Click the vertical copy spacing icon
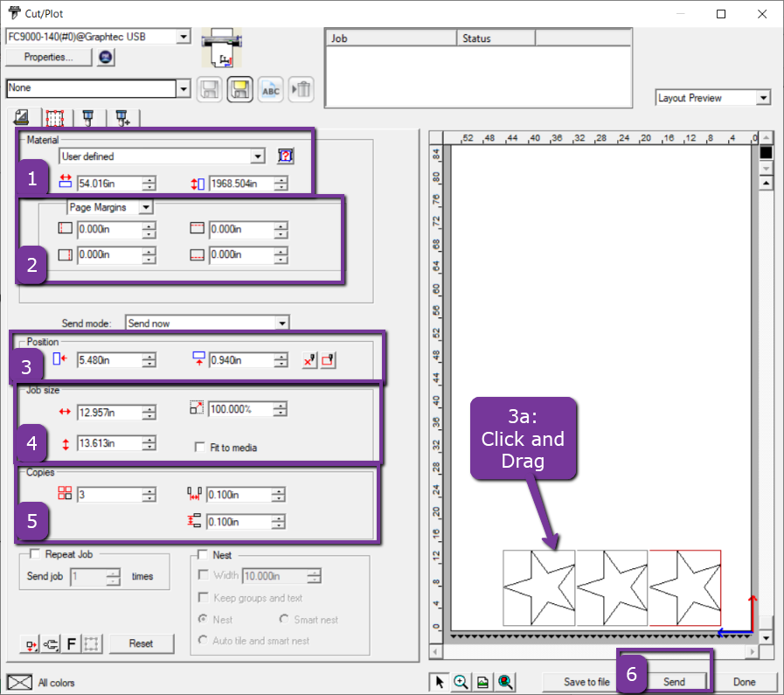This screenshot has height=695, width=784. point(194,520)
